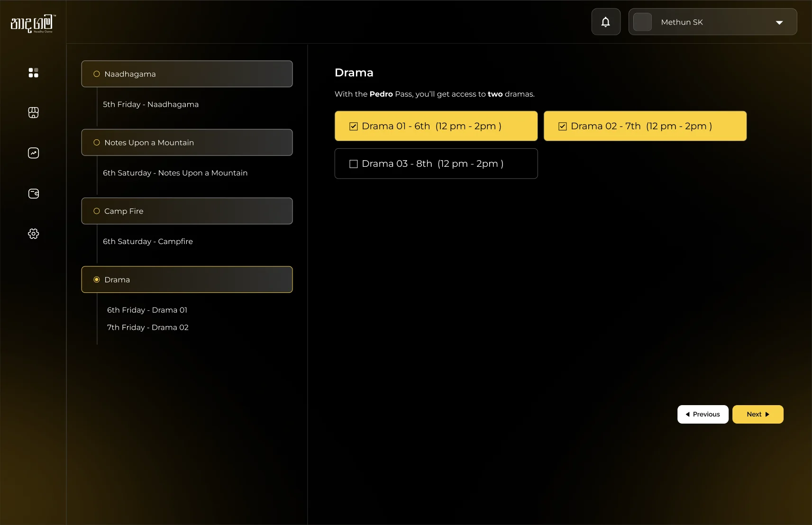The height and width of the screenshot is (525, 812).
Task: Click 6th Friday - Drama 01 entry
Action: tap(147, 310)
